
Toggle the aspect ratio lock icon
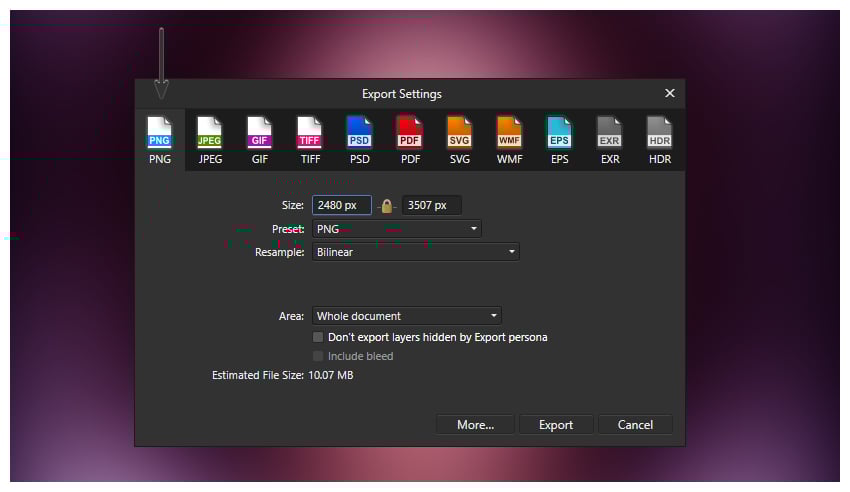(387, 205)
